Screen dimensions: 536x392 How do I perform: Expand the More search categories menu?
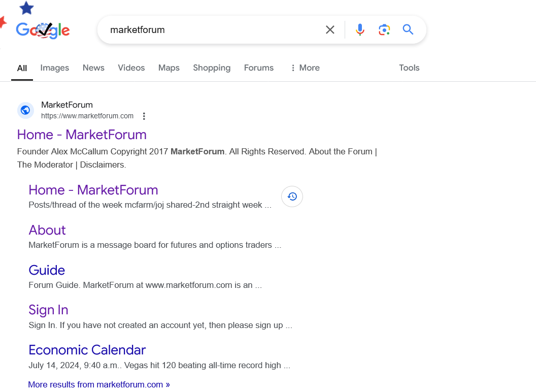tap(305, 68)
